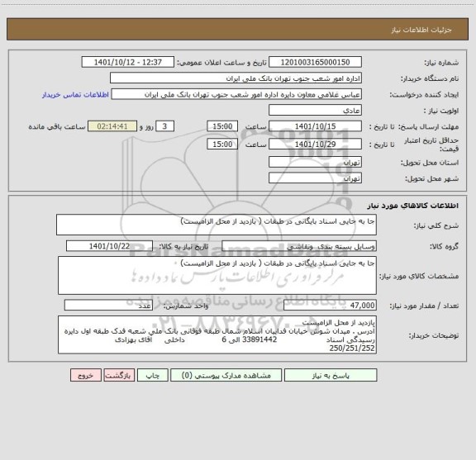The width and height of the screenshot is (476, 460).
Task: Click label اولویت نیاز
Action: [x=440, y=111]
